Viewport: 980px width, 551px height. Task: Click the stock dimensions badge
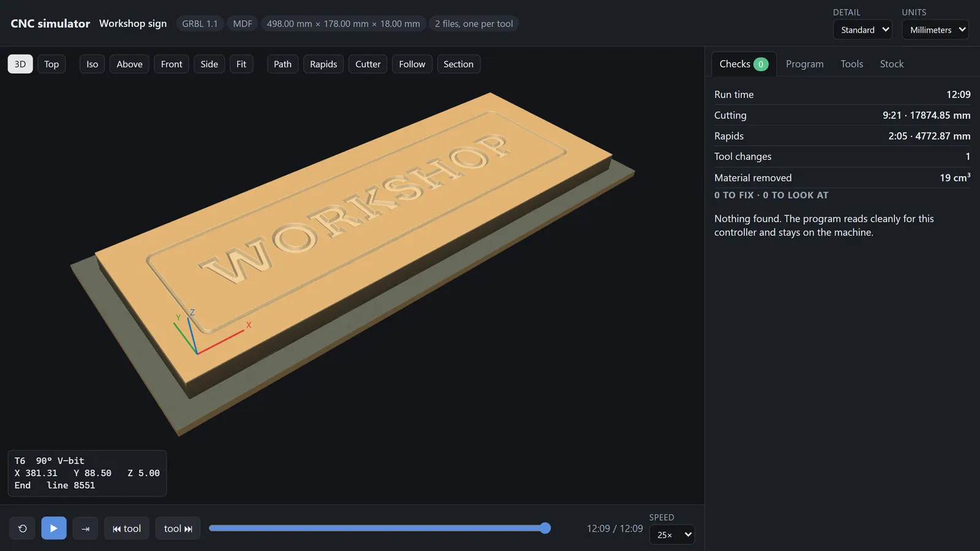pos(344,24)
